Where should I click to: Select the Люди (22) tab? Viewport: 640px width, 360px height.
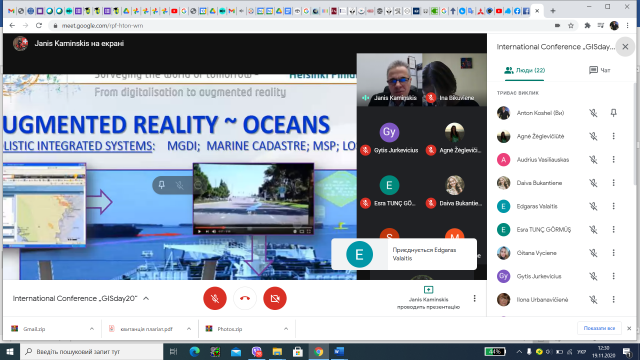click(525, 70)
